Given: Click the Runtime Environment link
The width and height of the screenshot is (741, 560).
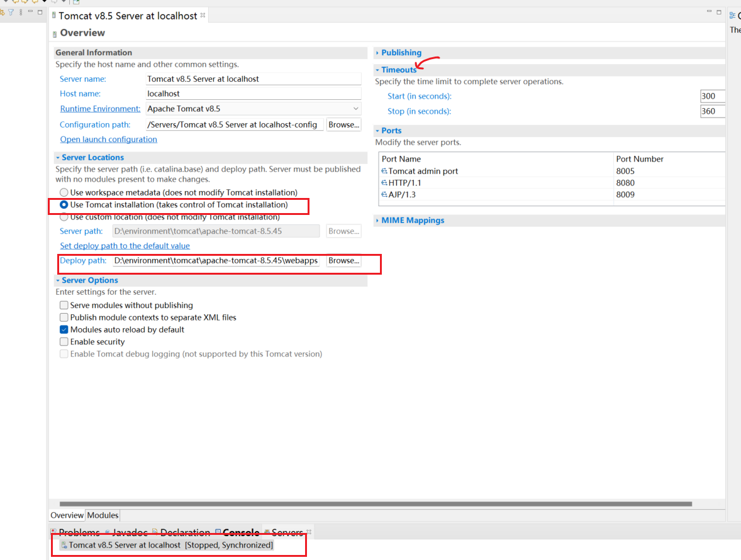Looking at the screenshot, I should tap(100, 109).
